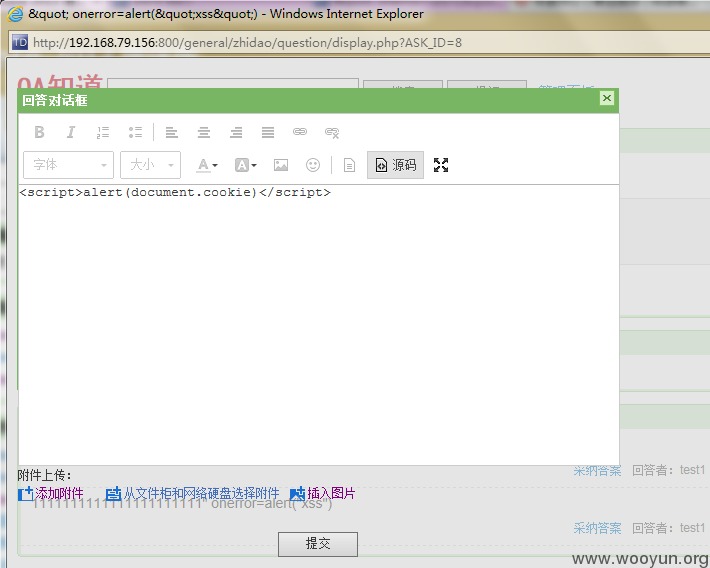Image resolution: width=710 pixels, height=568 pixels.
Task: Align text to the left
Action: pyautogui.click(x=172, y=132)
